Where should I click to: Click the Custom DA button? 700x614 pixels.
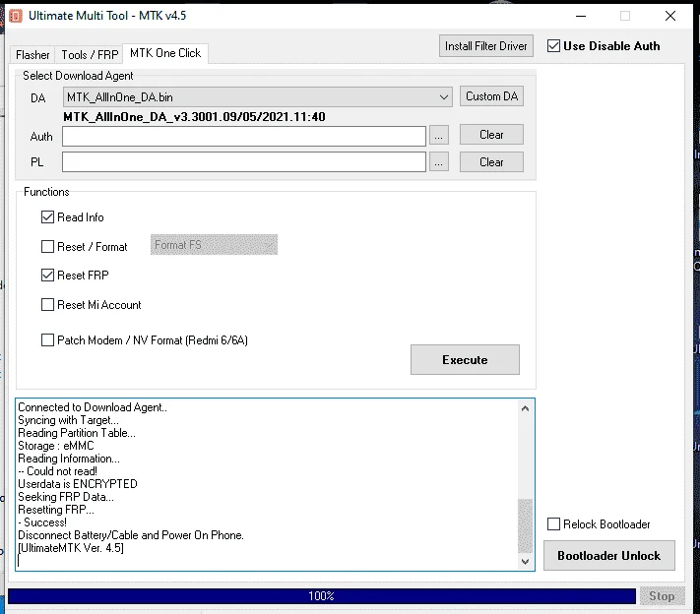[x=491, y=96]
